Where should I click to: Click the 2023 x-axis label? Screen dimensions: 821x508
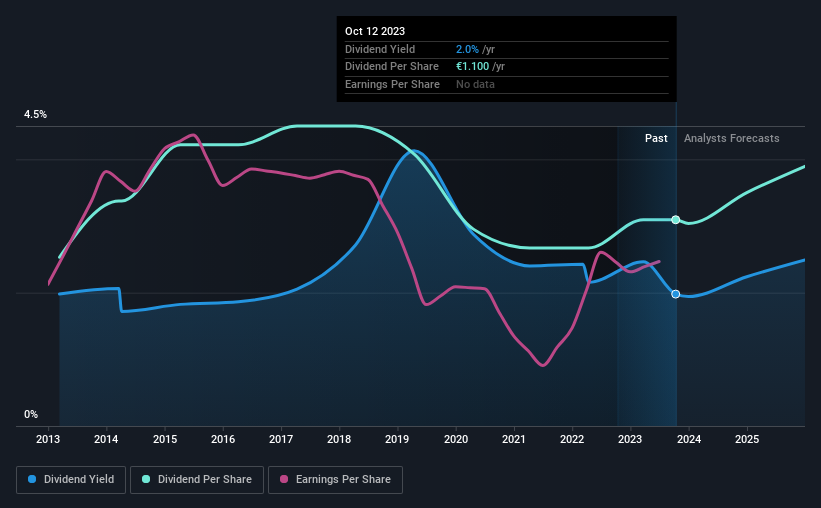click(x=630, y=439)
